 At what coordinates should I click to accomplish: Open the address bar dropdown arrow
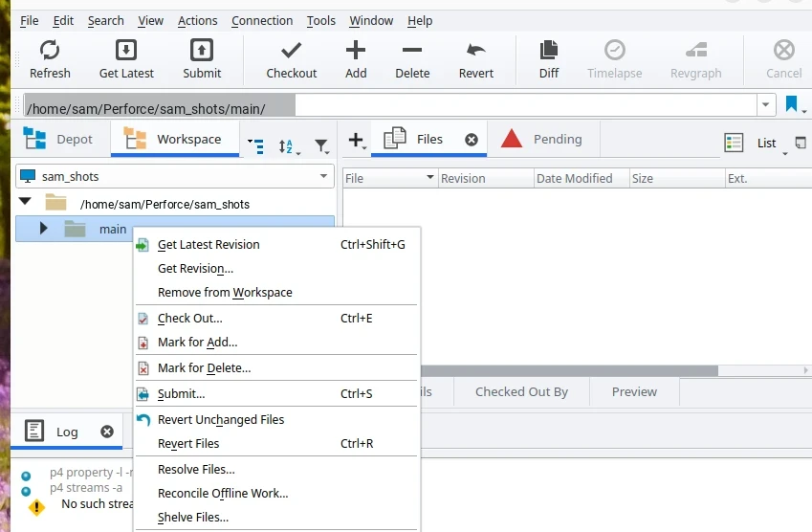[x=765, y=105]
